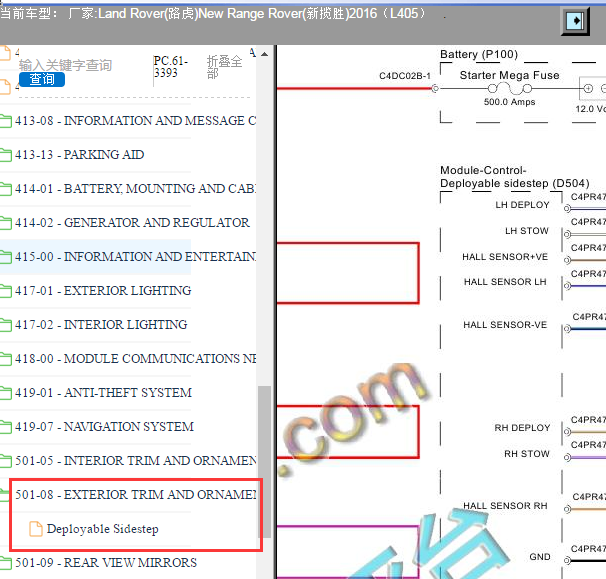This screenshot has width=606, height=579.
Task: Expand 417-01 - EXTERIOR LIGHTING entry
Action: coord(103,291)
